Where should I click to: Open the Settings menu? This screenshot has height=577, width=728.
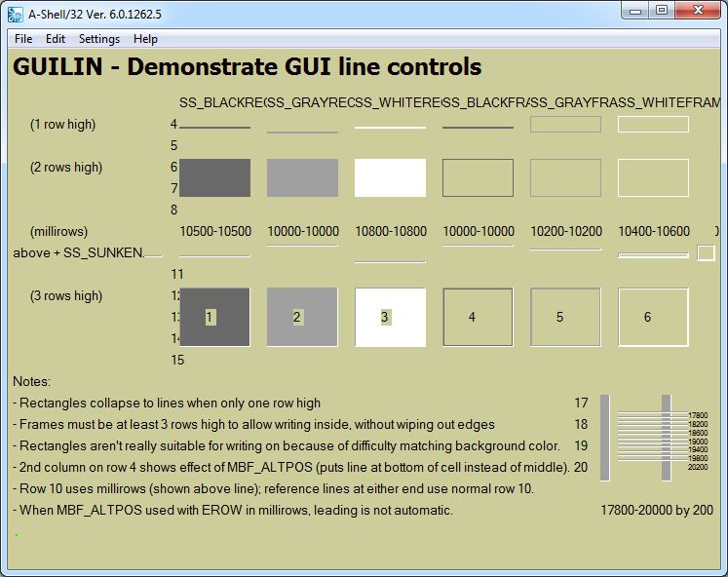coord(99,39)
